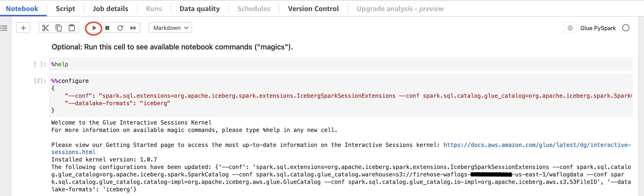This screenshot has width=644, height=196.
Task: Open the table of contents sidebar icon
Action: 4,28
